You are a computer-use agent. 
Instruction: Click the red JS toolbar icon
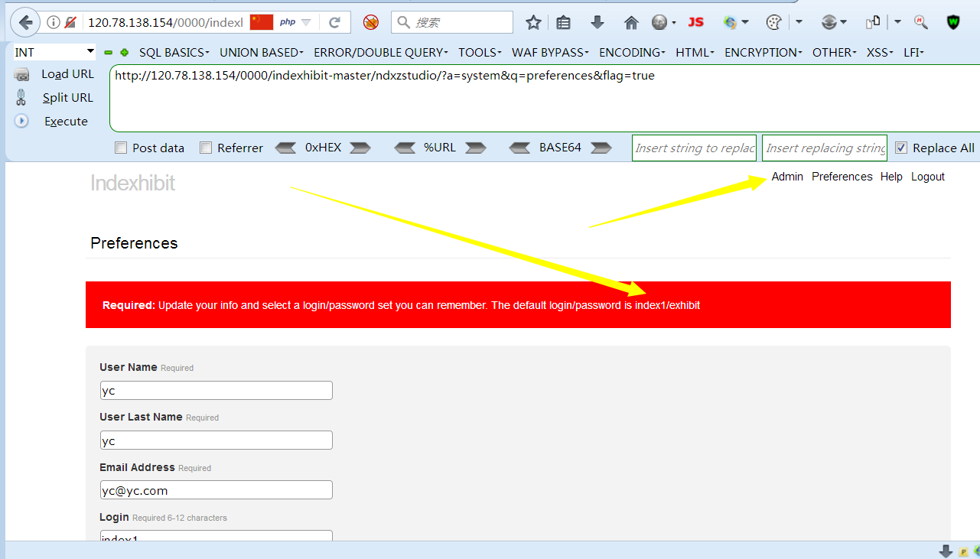(695, 22)
